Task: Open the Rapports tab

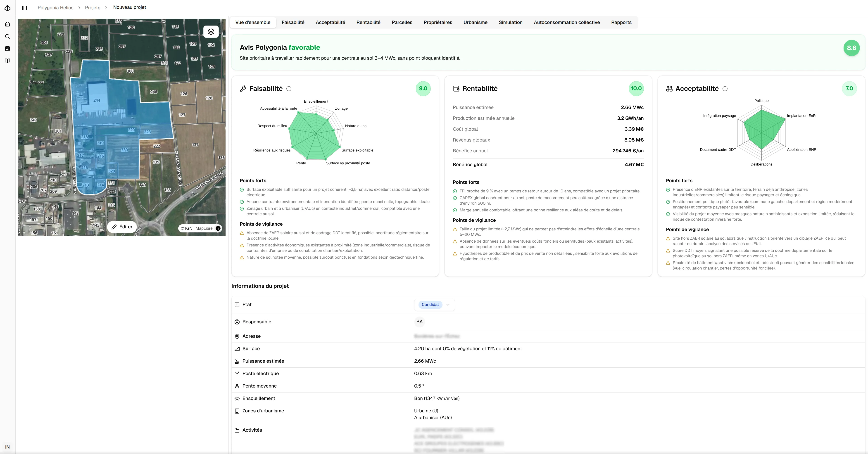Action: [621, 23]
